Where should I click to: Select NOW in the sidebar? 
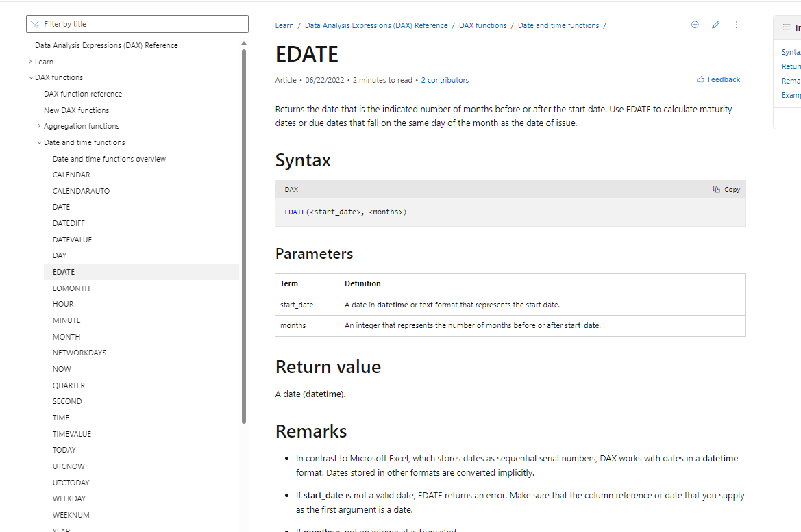coord(62,369)
